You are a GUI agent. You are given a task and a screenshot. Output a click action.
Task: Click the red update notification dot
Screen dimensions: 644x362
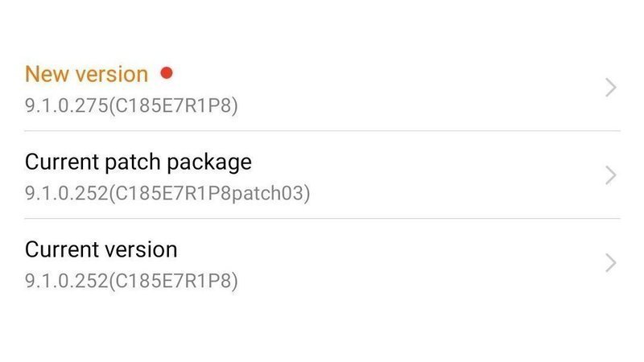(167, 73)
